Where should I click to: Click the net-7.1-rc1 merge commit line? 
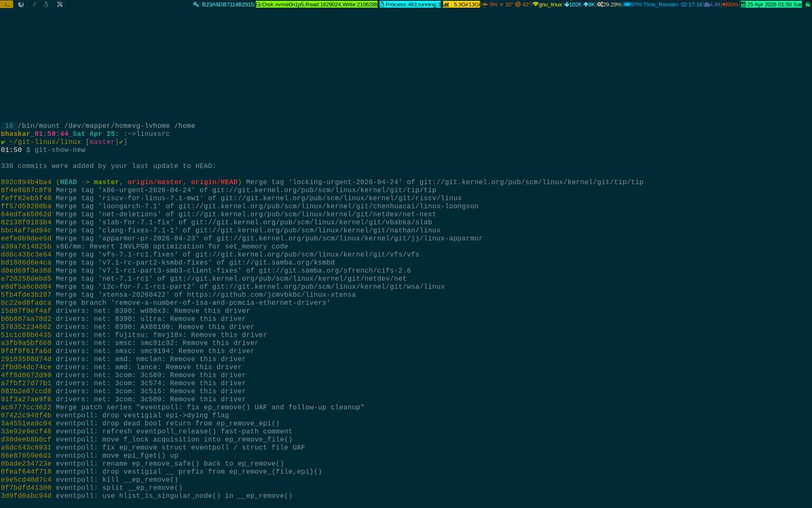coord(204,280)
